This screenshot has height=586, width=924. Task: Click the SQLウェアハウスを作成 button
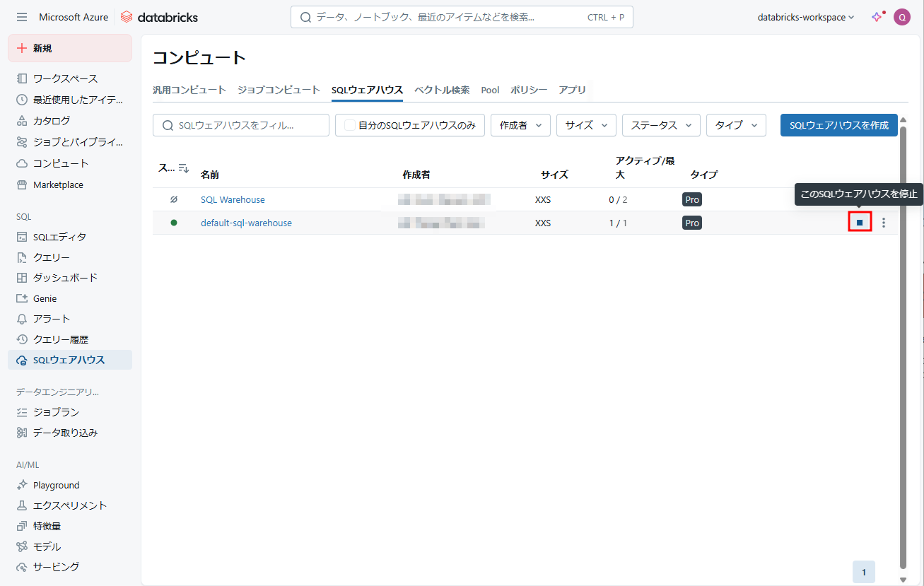pyautogui.click(x=838, y=125)
